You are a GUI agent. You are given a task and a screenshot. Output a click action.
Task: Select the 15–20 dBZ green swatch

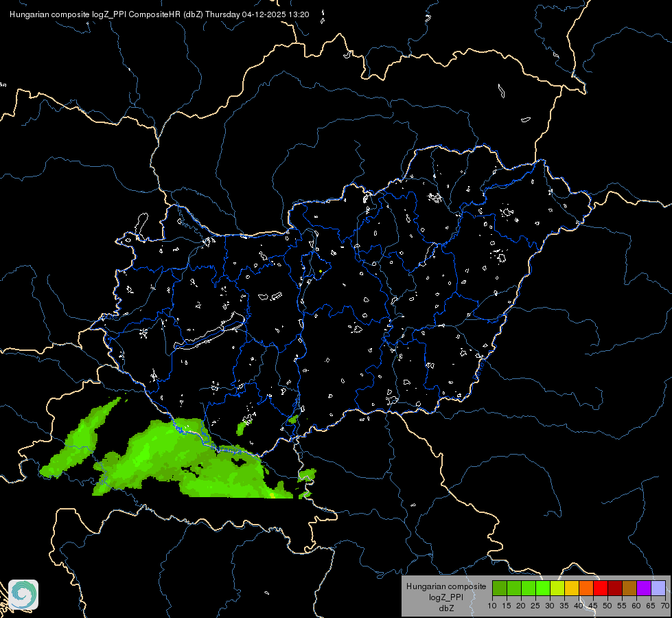(x=514, y=588)
